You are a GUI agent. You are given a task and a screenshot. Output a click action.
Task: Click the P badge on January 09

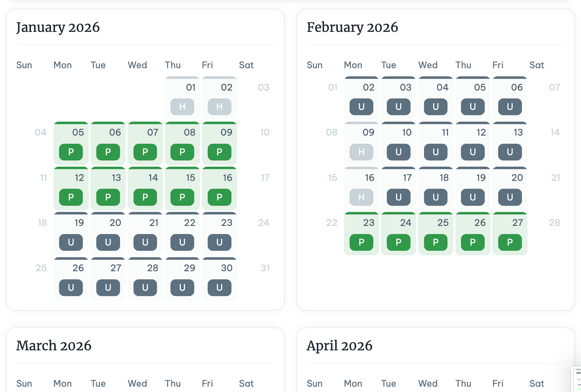click(x=219, y=152)
